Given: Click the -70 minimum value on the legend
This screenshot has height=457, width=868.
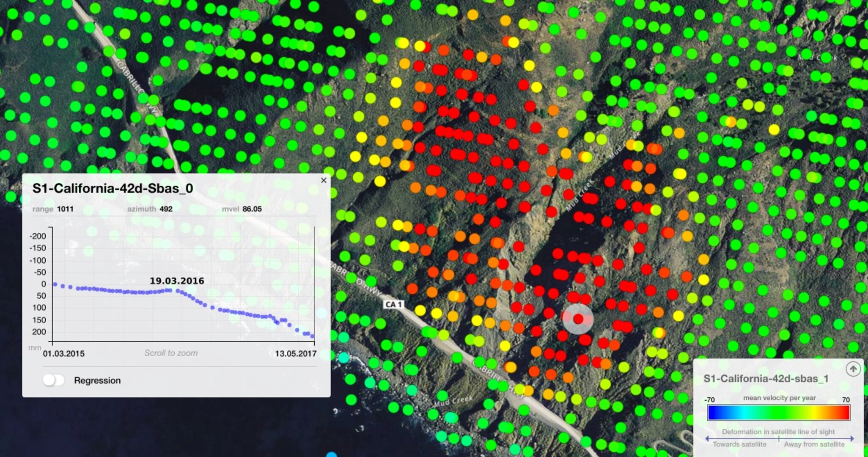Looking at the screenshot, I should [709, 400].
